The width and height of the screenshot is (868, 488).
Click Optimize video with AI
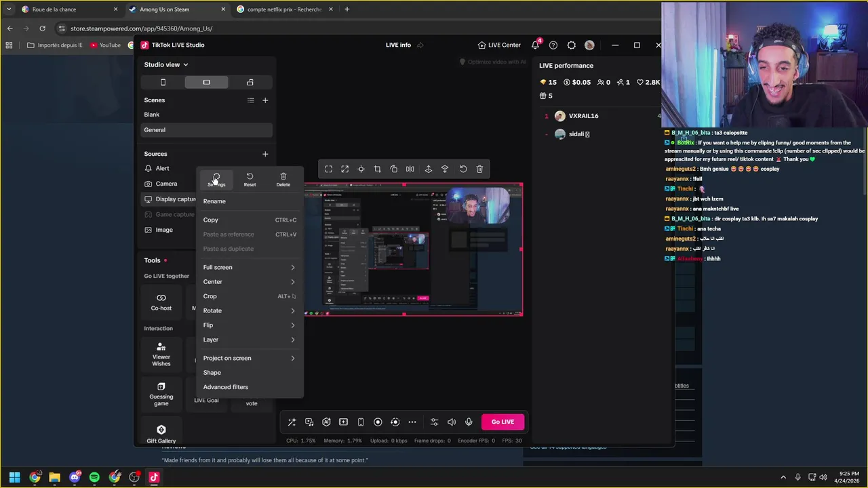[x=493, y=62]
